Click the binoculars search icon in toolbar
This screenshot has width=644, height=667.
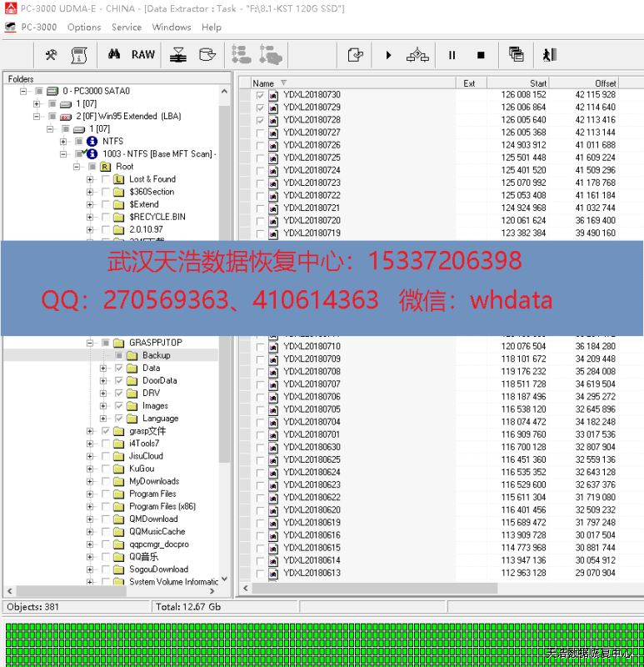click(x=115, y=55)
